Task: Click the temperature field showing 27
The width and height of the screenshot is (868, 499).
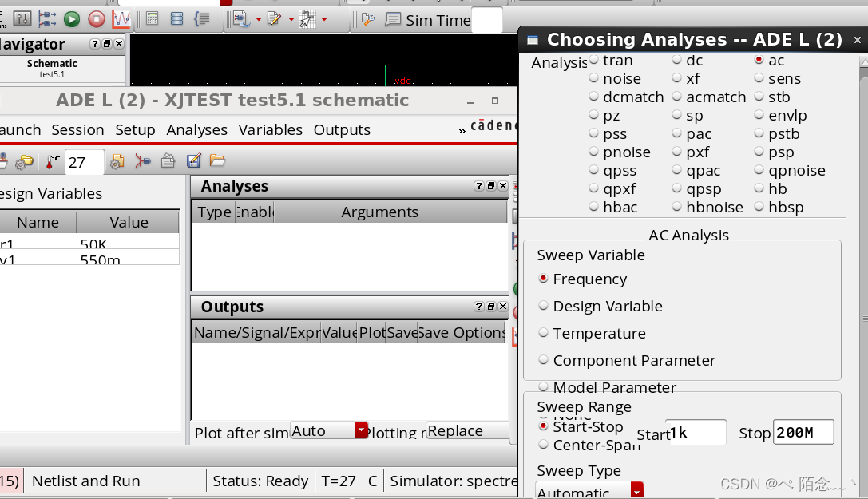Action: point(84,162)
